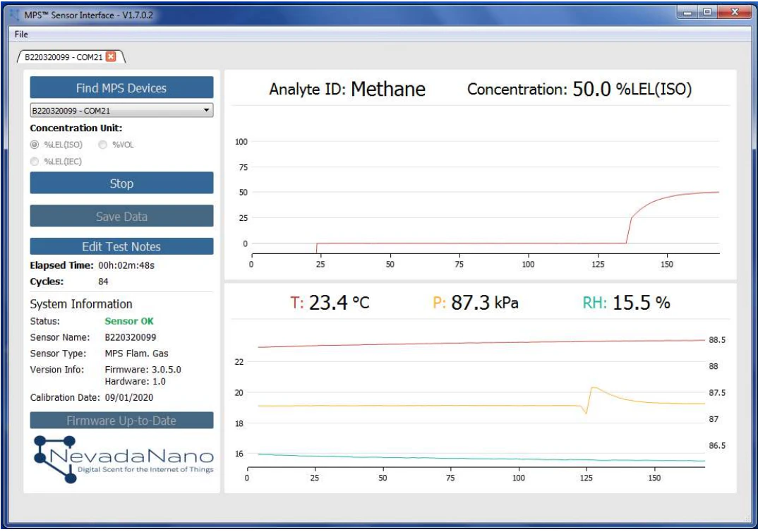Open the File menu
The width and height of the screenshot is (758, 532).
pos(21,35)
